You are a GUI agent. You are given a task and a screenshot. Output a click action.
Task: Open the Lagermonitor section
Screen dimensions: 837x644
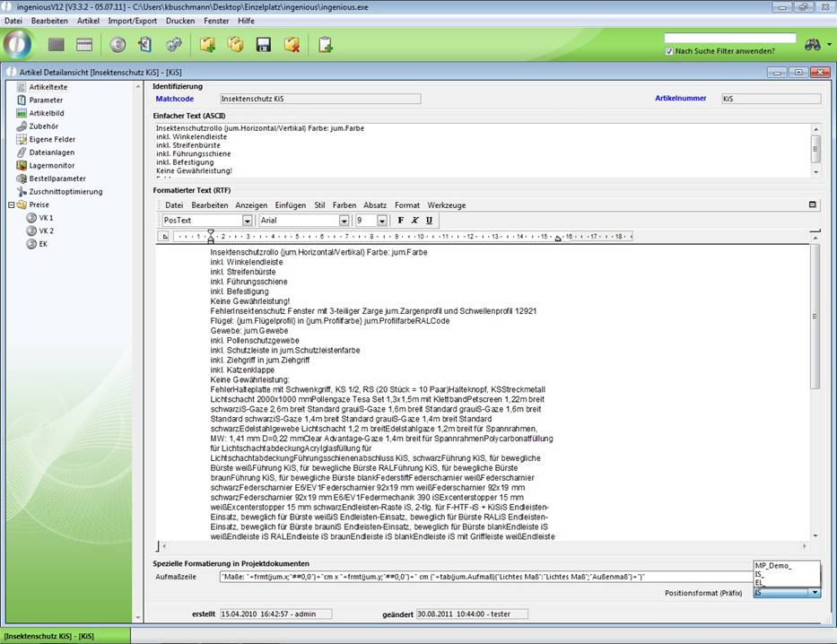[52, 165]
